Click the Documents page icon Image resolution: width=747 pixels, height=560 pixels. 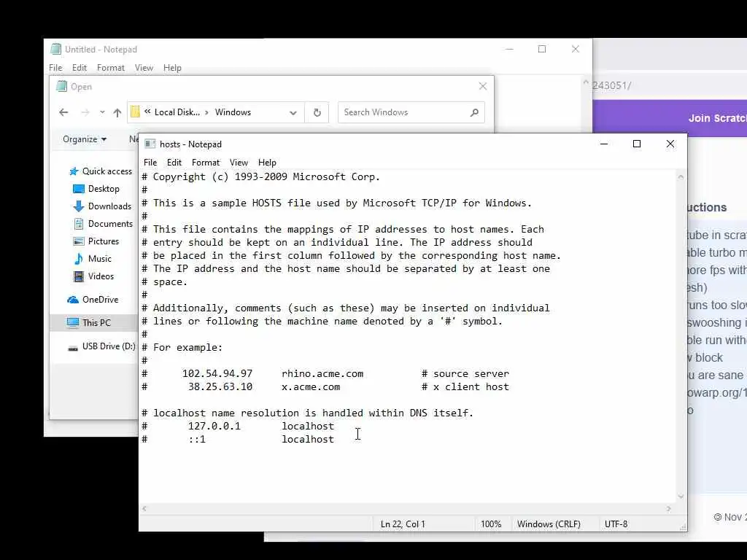(79, 223)
